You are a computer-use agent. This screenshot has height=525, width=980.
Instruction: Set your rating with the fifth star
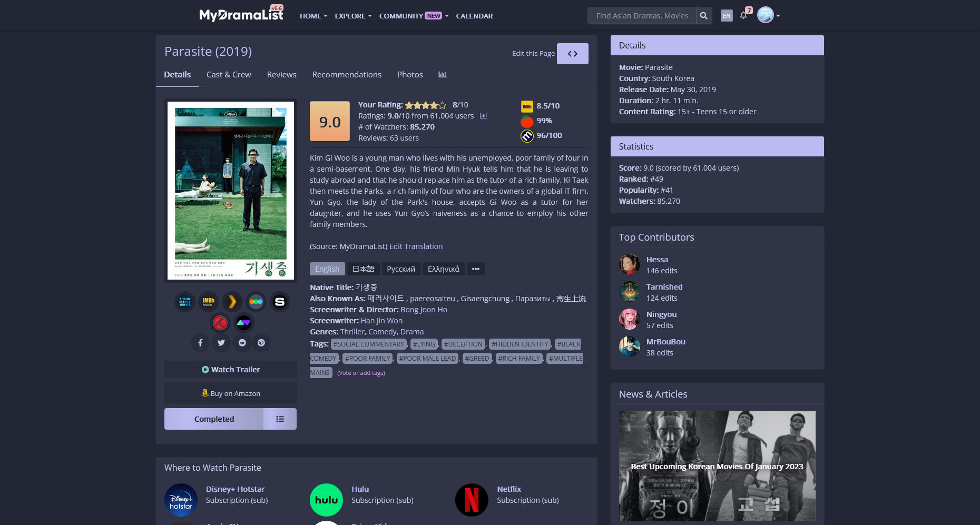tap(442, 105)
